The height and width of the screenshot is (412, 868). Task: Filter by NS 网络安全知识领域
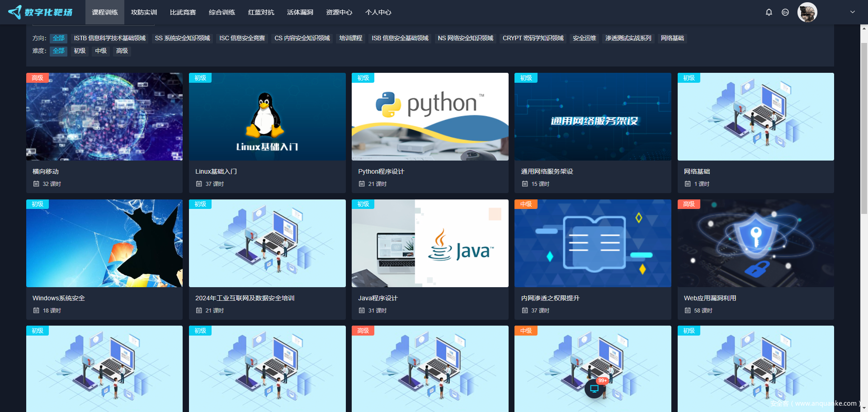click(466, 38)
